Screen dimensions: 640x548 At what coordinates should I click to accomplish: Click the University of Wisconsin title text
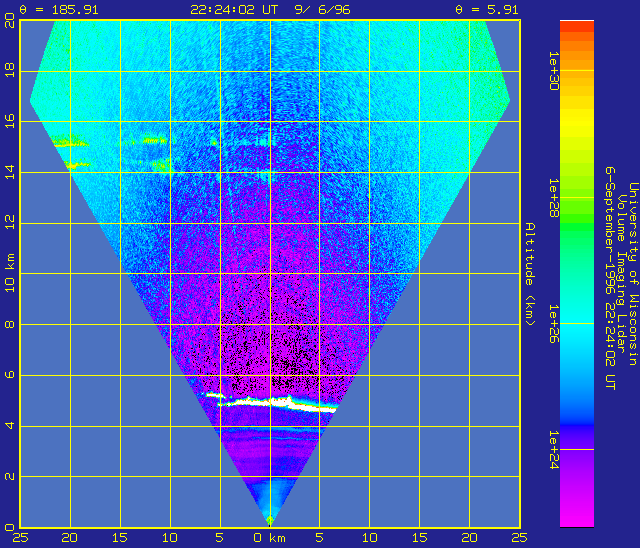[x=633, y=274]
